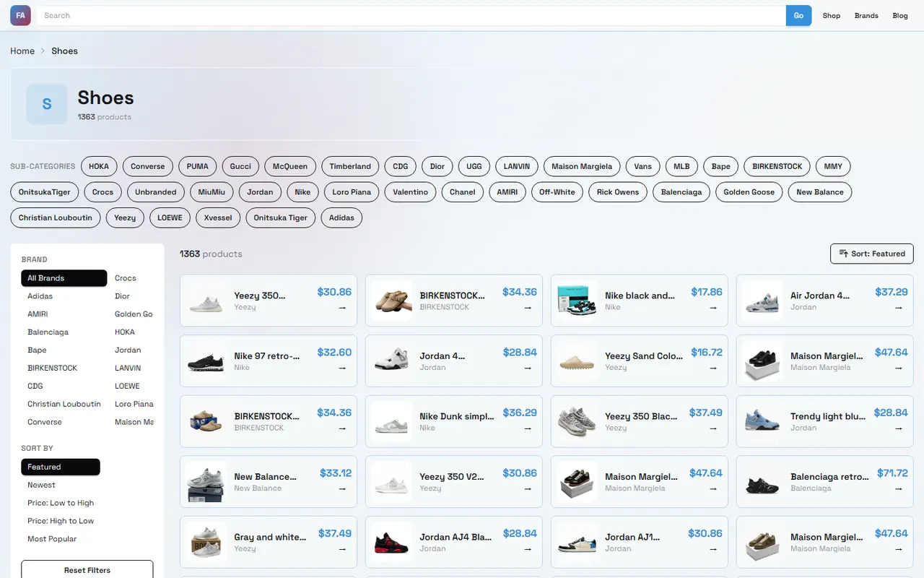Filter by LANVIN in brand sidebar
The image size is (924, 578).
(131, 368)
